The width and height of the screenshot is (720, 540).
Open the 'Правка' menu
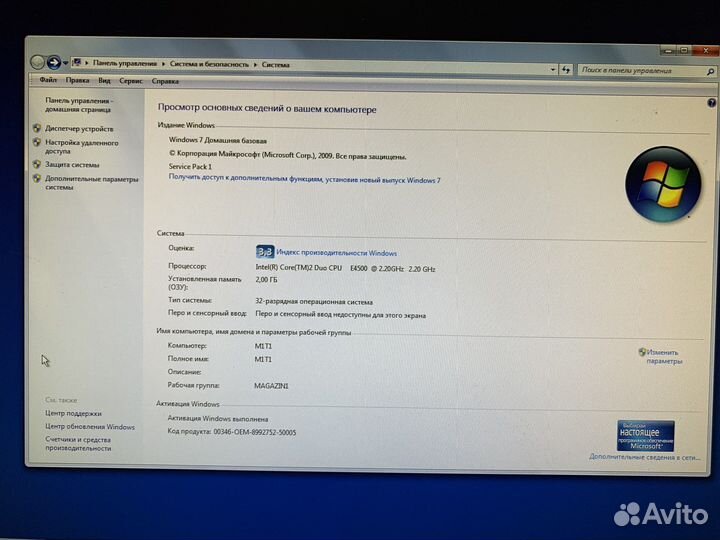coord(77,80)
